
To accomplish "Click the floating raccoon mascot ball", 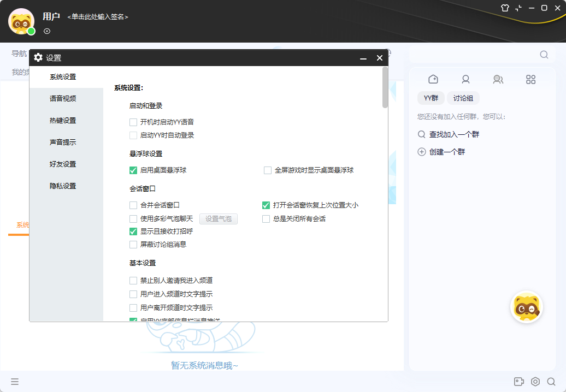I will click(x=527, y=307).
